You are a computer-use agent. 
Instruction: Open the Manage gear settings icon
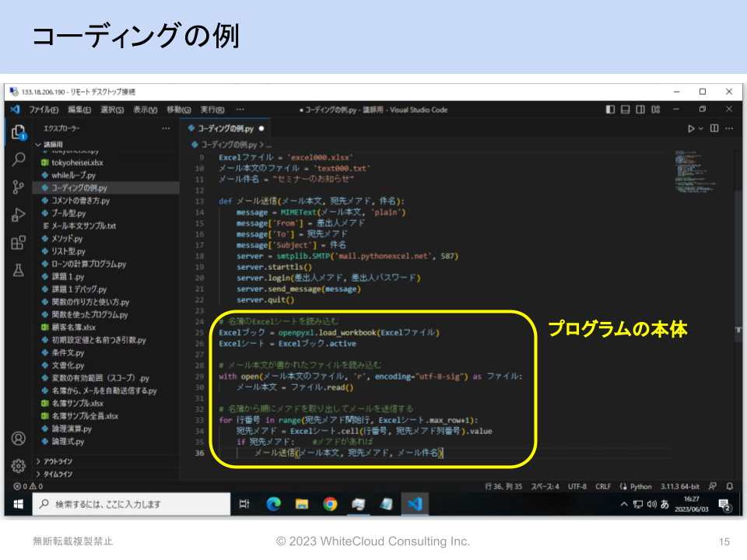[x=19, y=466]
